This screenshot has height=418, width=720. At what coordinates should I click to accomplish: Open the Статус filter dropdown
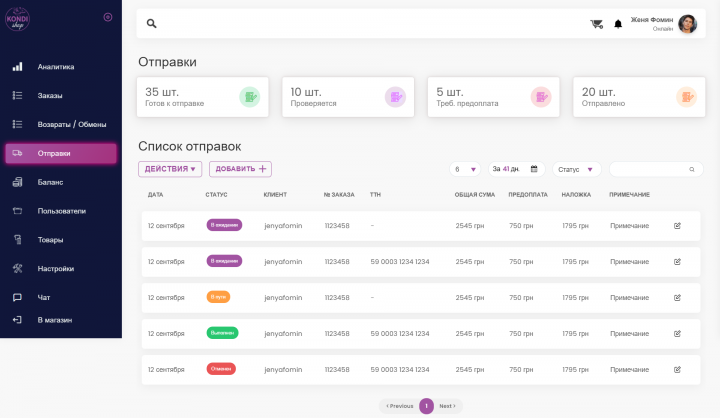pyautogui.click(x=576, y=169)
